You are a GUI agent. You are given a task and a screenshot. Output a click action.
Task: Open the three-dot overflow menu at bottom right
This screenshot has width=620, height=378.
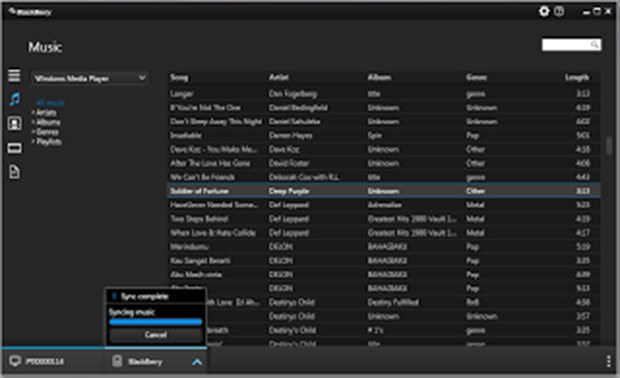coord(609,361)
